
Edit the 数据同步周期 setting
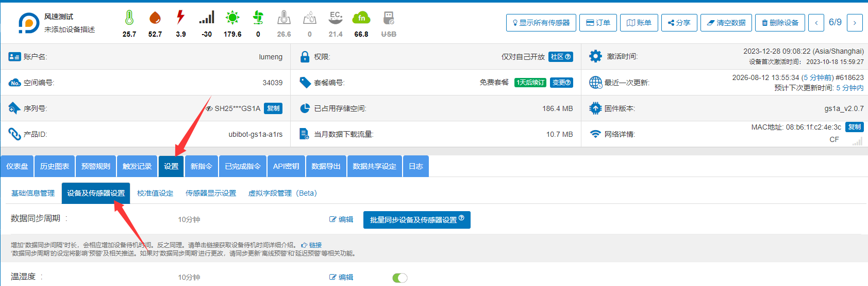point(341,219)
